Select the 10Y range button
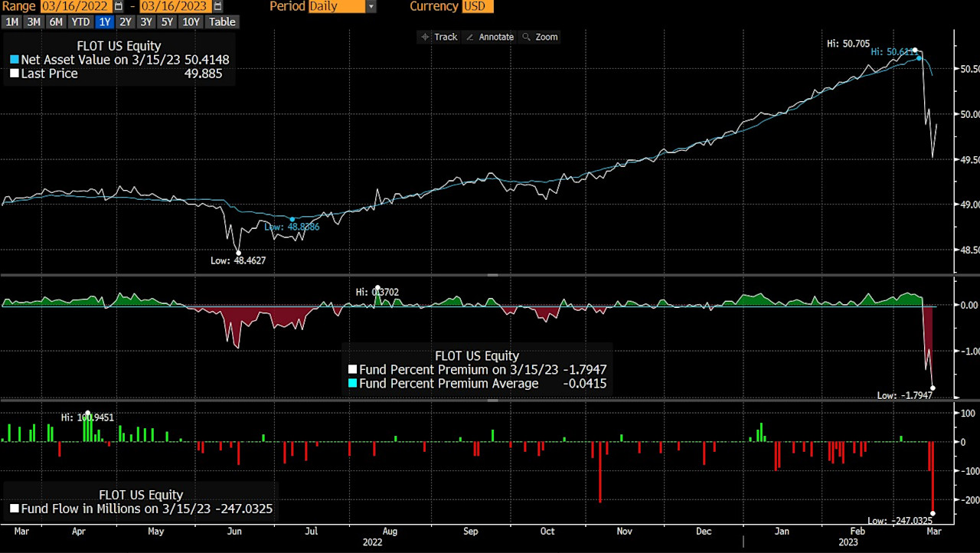 (x=191, y=22)
